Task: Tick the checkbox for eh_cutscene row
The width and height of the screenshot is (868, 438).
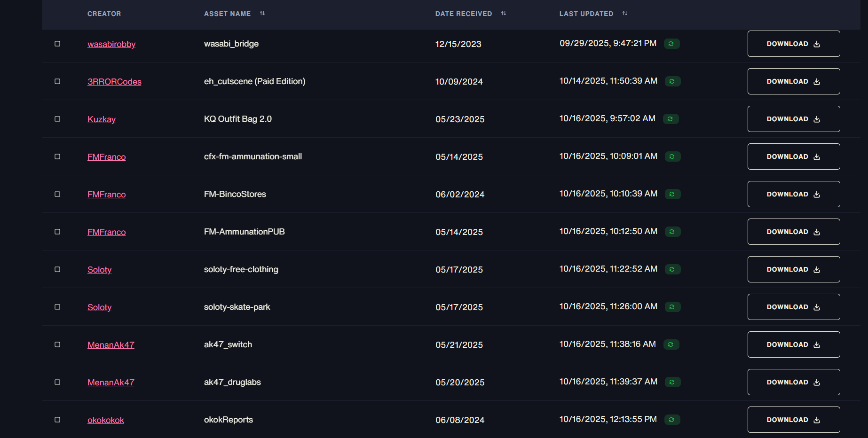Action: tap(57, 81)
